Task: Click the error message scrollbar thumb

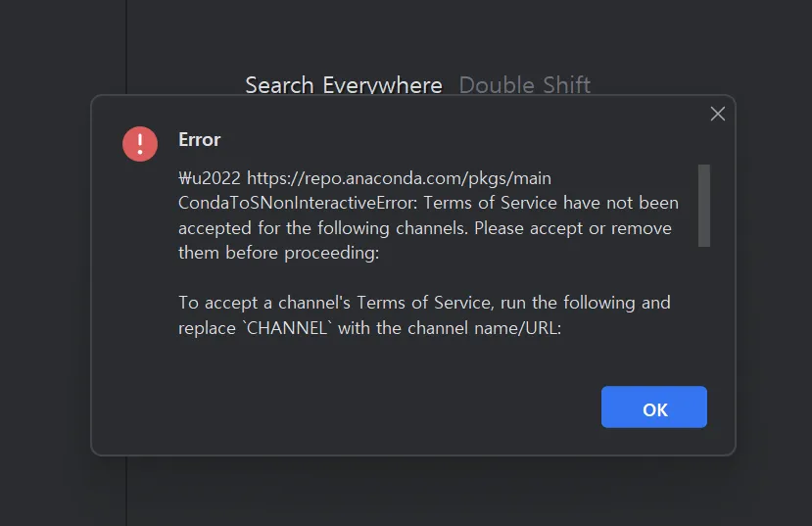Action: (703, 205)
